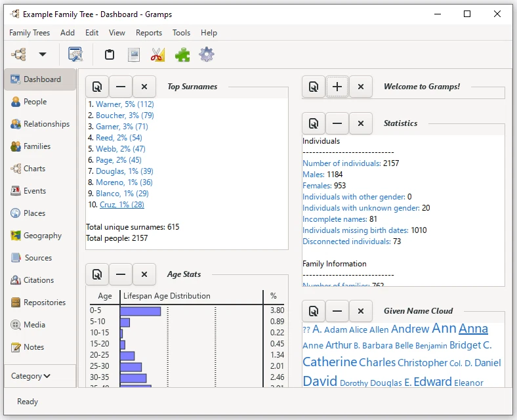The height and width of the screenshot is (420, 517).
Task: Detach the Top Surnames gramplet
Action: (97, 87)
